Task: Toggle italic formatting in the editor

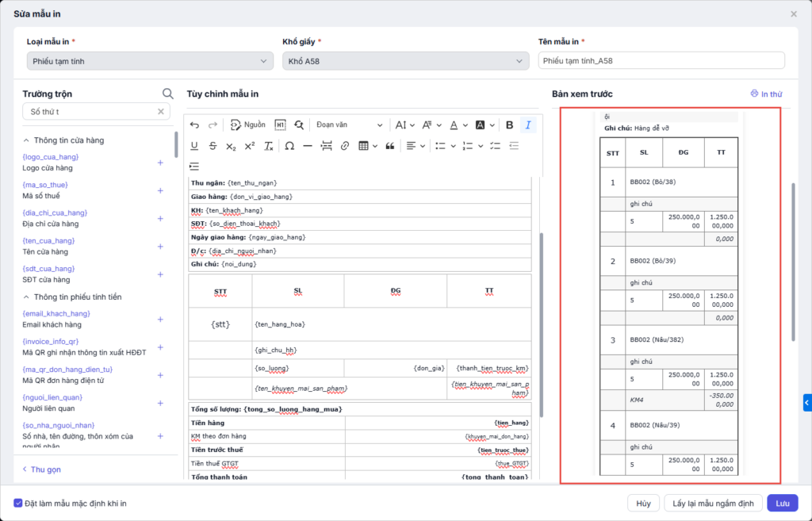Action: 528,125
